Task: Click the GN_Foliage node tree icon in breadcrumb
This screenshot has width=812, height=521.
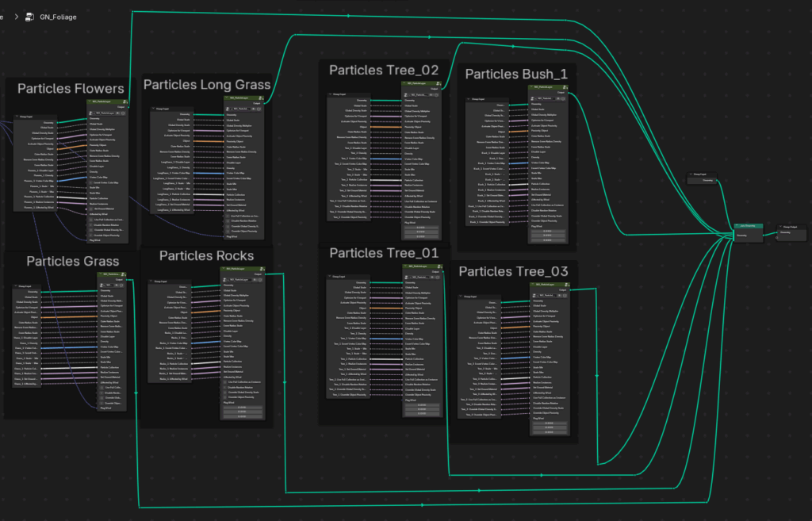Action: coord(30,17)
